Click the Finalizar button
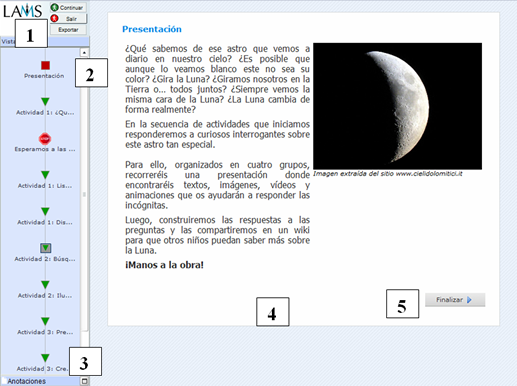 coord(455,300)
